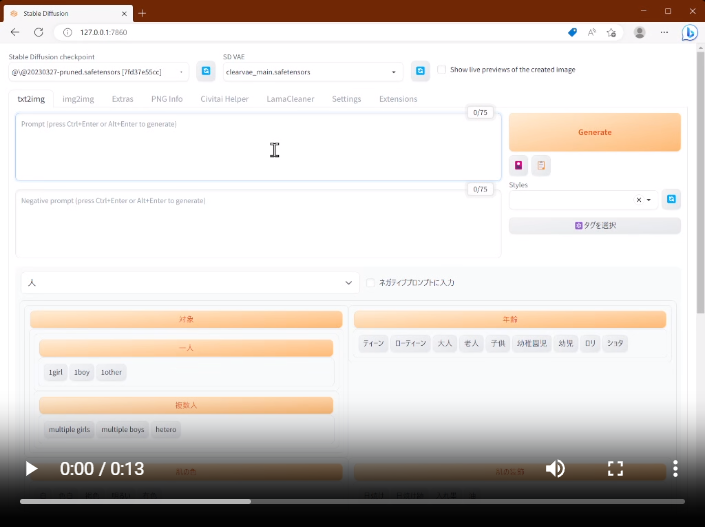Enter video fullscreen mode
Viewport: 705px width, 527px height.
616,469
